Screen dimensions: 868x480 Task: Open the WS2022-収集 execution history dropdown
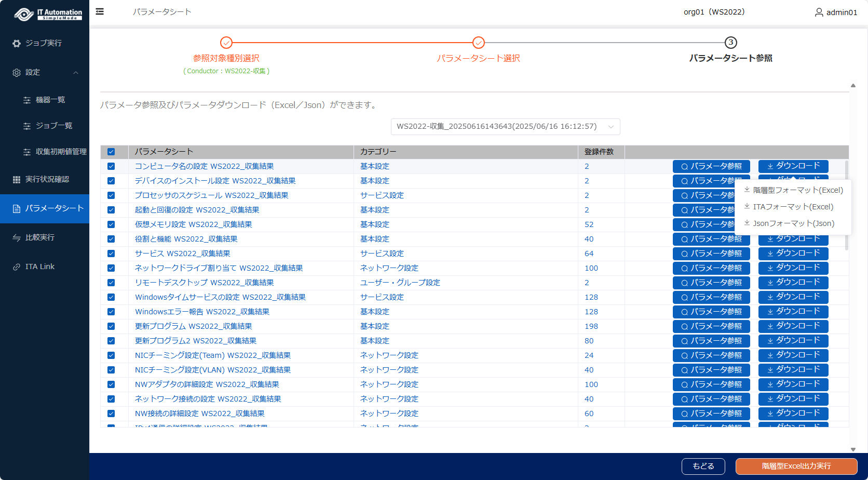point(505,127)
